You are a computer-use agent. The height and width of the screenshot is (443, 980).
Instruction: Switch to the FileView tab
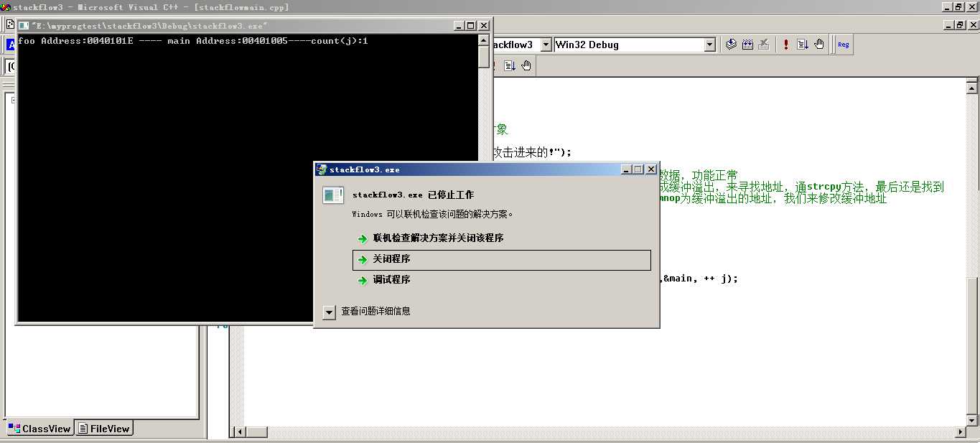104,429
